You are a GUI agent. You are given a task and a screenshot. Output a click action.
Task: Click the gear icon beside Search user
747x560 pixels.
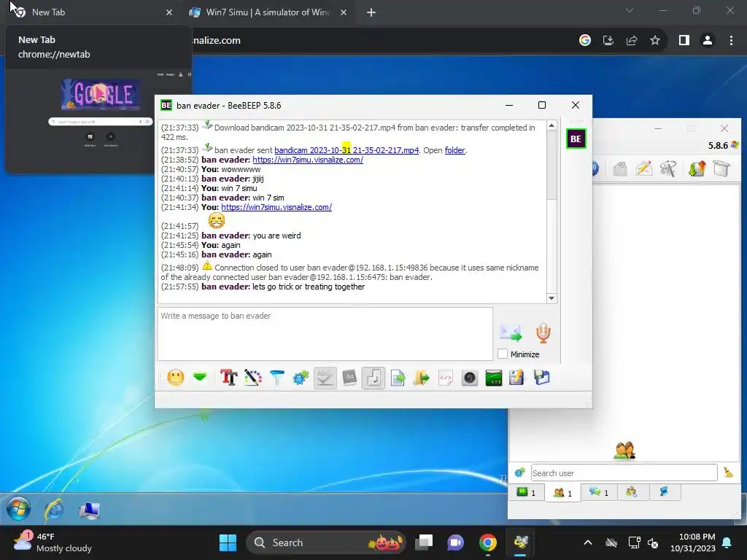(x=519, y=472)
